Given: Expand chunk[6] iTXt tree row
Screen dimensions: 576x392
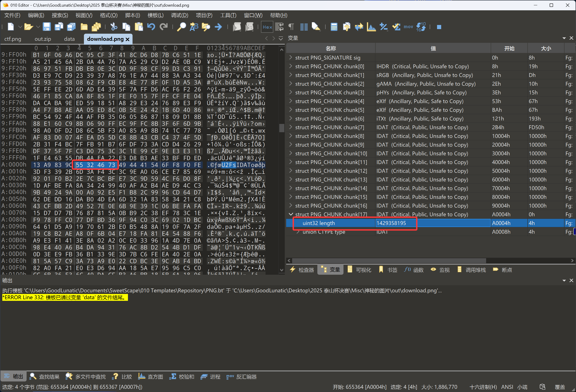Looking at the screenshot, I should coord(291,118).
